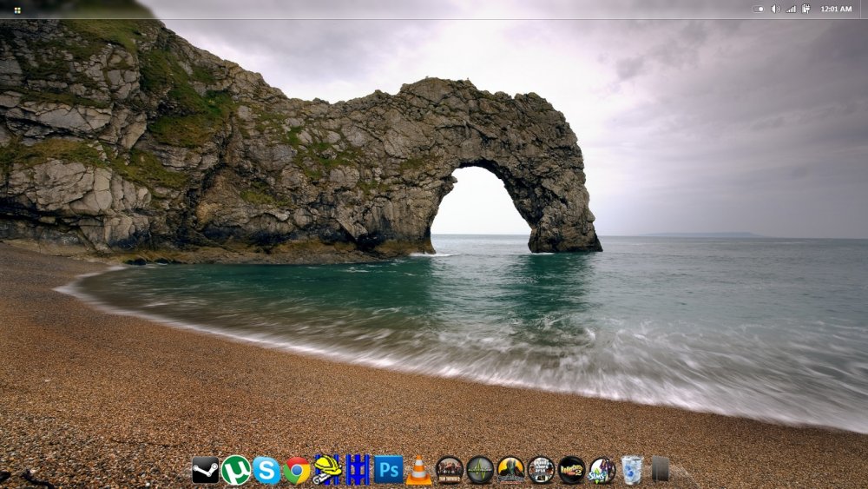Open Skype in the dock

tap(266, 470)
